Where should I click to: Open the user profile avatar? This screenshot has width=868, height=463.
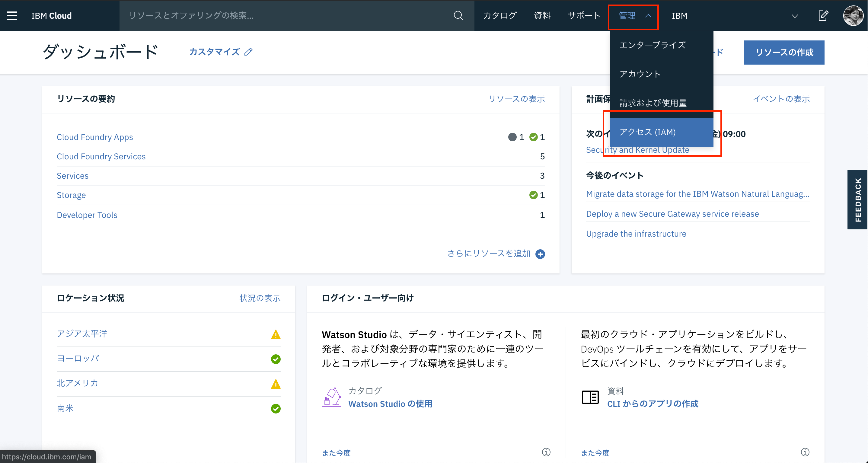click(853, 15)
